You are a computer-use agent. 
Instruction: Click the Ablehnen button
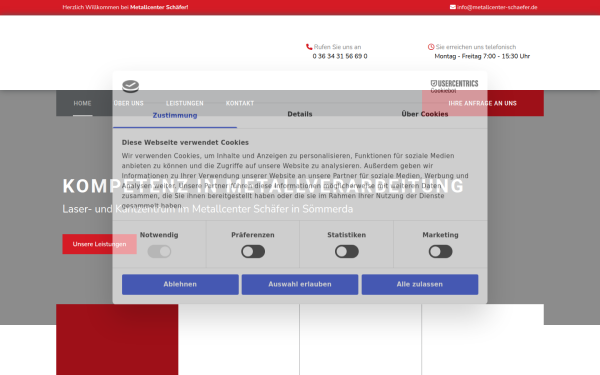tap(180, 284)
